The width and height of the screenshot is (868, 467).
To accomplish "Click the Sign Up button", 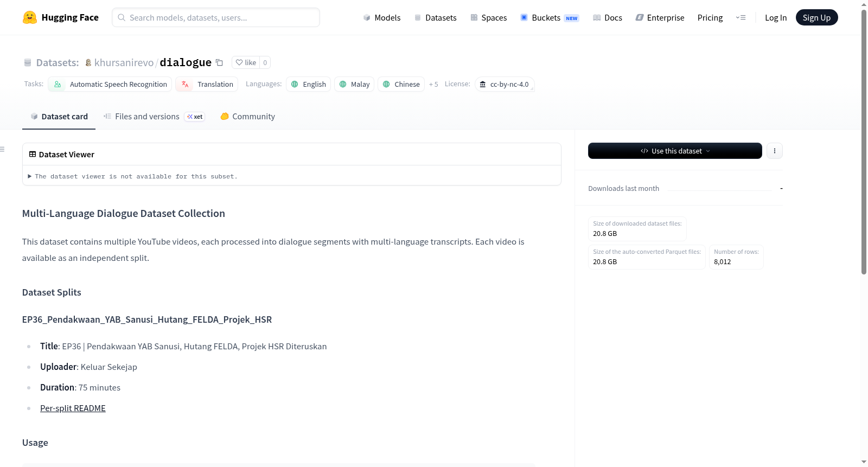I will pyautogui.click(x=816, y=17).
